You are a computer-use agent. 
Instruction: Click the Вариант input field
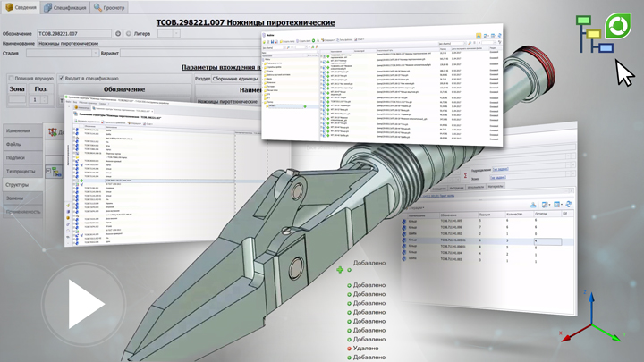point(191,53)
